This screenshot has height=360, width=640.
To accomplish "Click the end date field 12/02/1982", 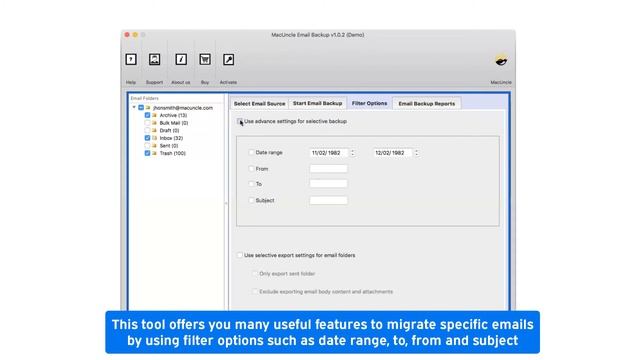I will click(x=392, y=153).
